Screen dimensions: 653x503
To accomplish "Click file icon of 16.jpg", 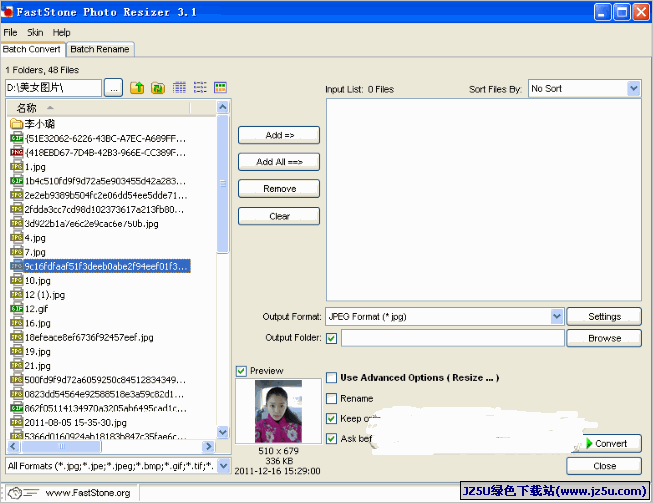I will [16, 323].
